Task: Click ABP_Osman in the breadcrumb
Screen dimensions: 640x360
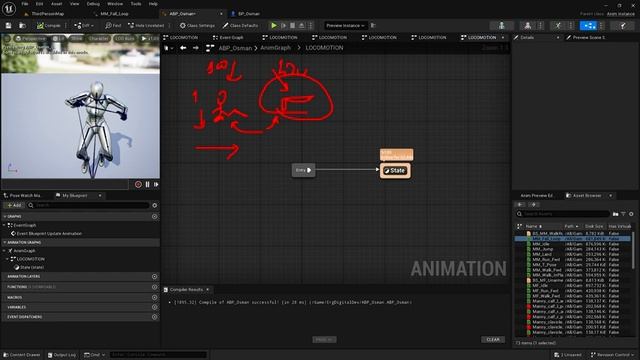Action: (x=235, y=48)
